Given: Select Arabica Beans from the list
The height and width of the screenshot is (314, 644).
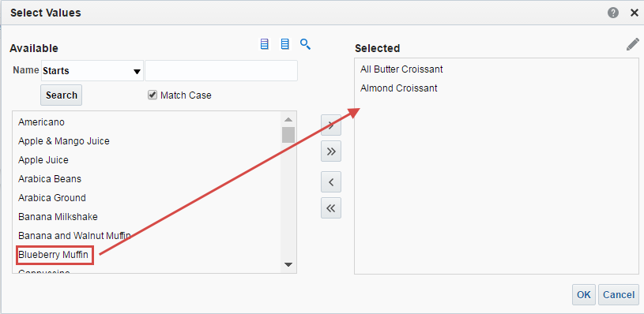Looking at the screenshot, I should (x=50, y=179).
